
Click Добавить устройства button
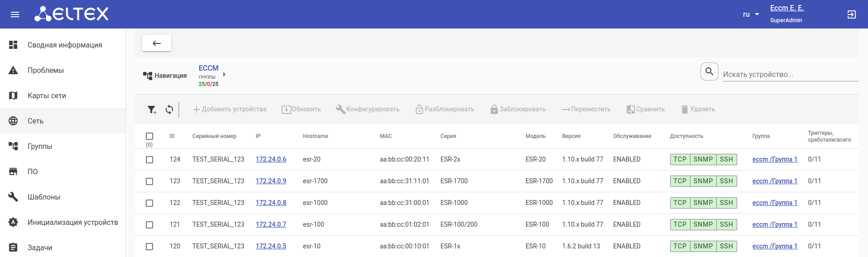point(230,109)
